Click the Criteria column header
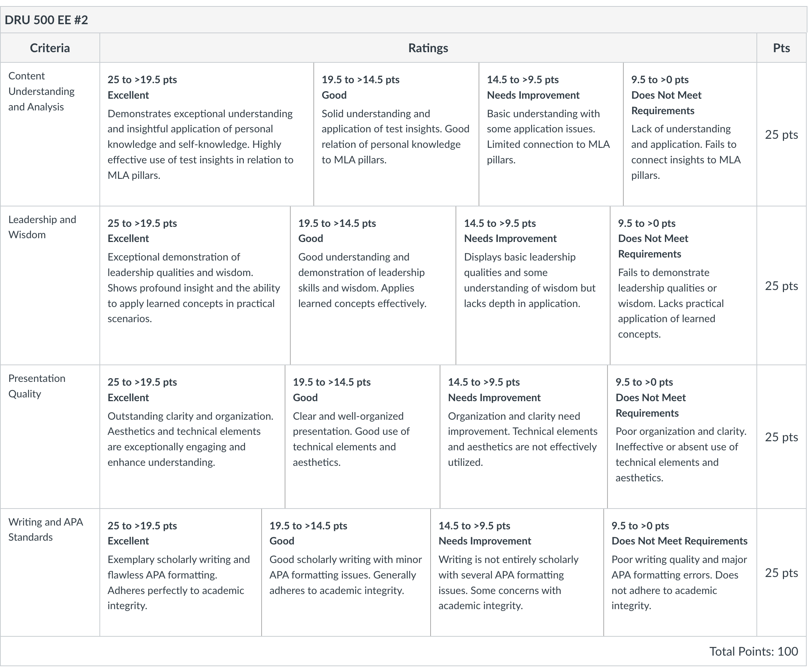 pos(50,48)
